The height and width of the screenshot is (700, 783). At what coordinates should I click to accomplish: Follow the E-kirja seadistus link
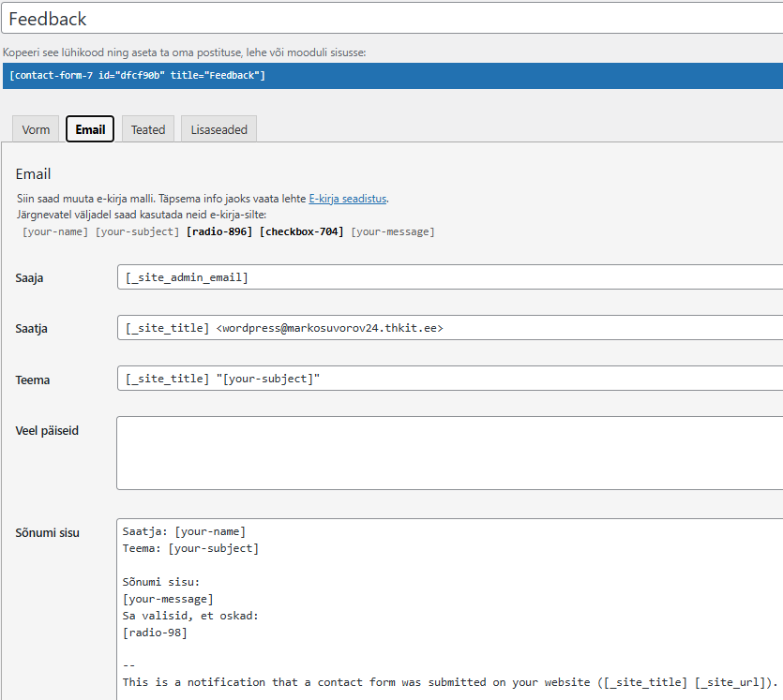pos(347,199)
